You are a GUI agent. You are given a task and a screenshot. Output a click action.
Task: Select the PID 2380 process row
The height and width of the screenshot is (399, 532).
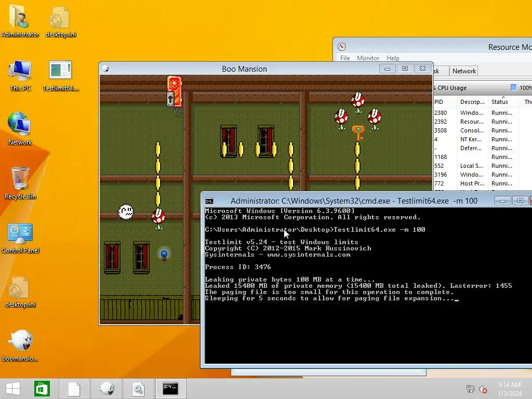pos(483,113)
